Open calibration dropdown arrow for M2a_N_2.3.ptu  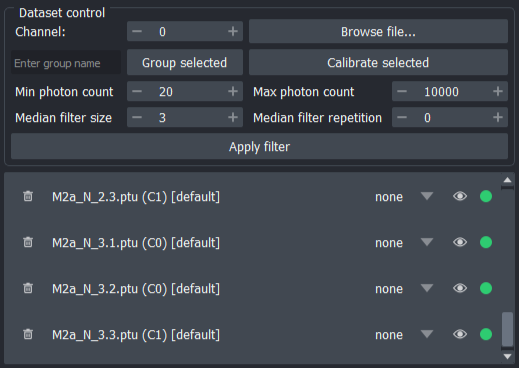[427, 196]
